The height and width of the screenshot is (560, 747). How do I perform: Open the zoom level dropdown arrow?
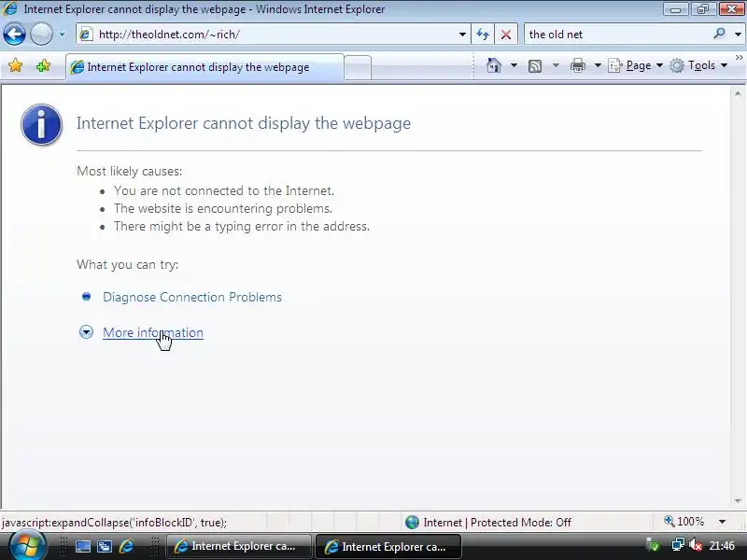pyautogui.click(x=723, y=522)
